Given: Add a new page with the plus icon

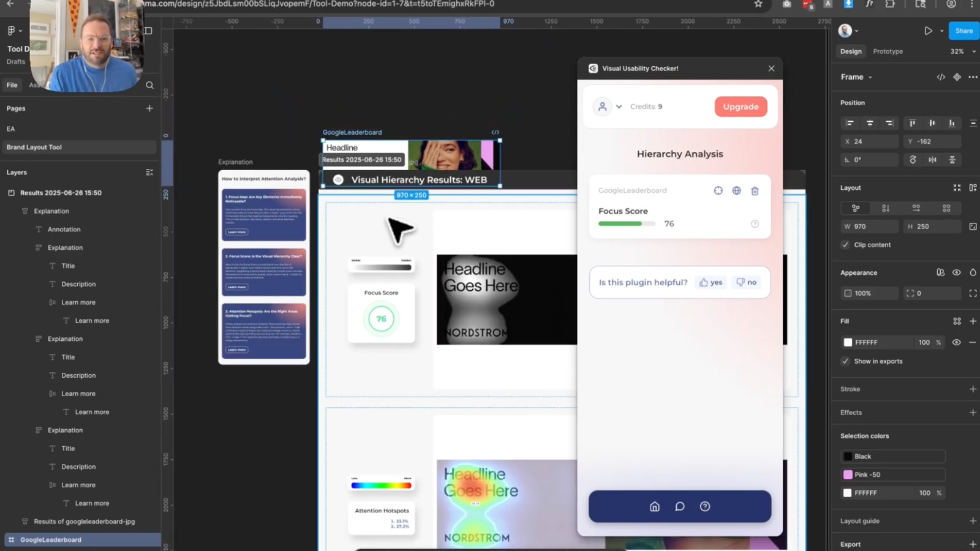Looking at the screenshot, I should tap(149, 108).
